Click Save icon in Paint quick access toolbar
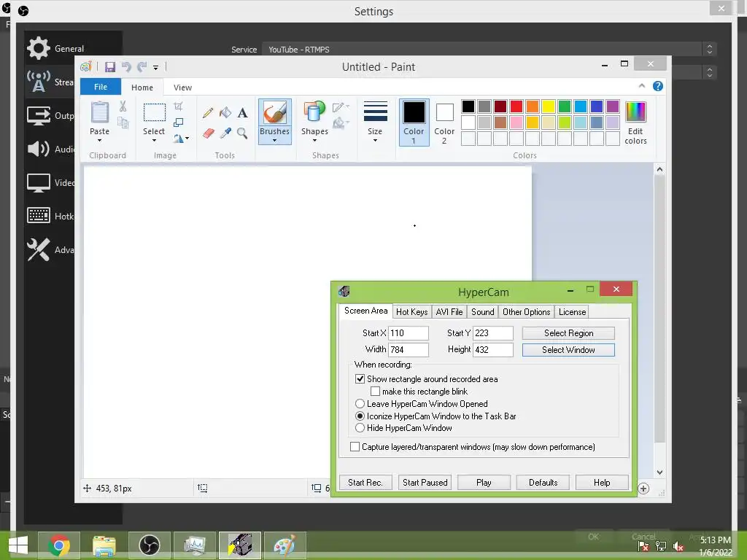Viewport: 747px width, 560px height. click(x=110, y=67)
